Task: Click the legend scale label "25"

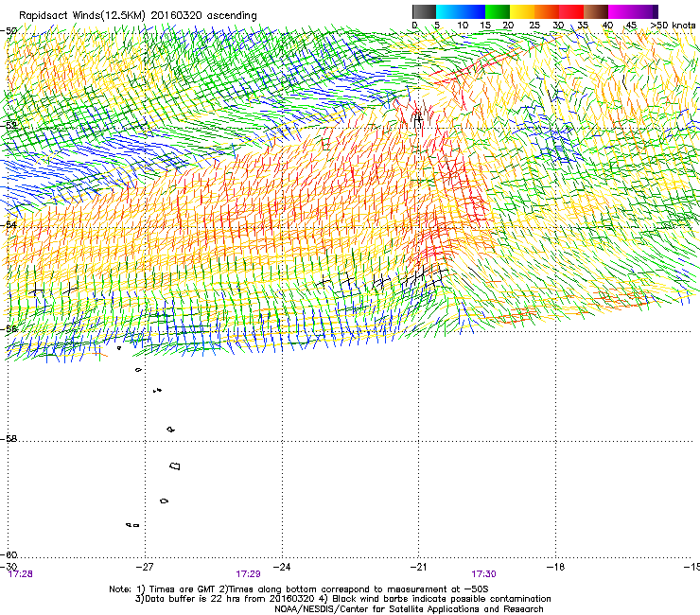Action: pyautogui.click(x=534, y=26)
